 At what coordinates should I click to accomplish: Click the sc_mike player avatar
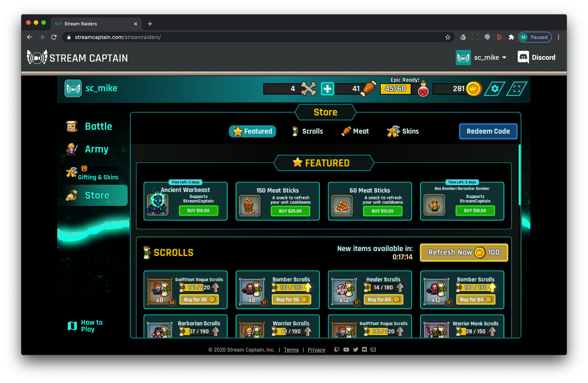(x=73, y=89)
